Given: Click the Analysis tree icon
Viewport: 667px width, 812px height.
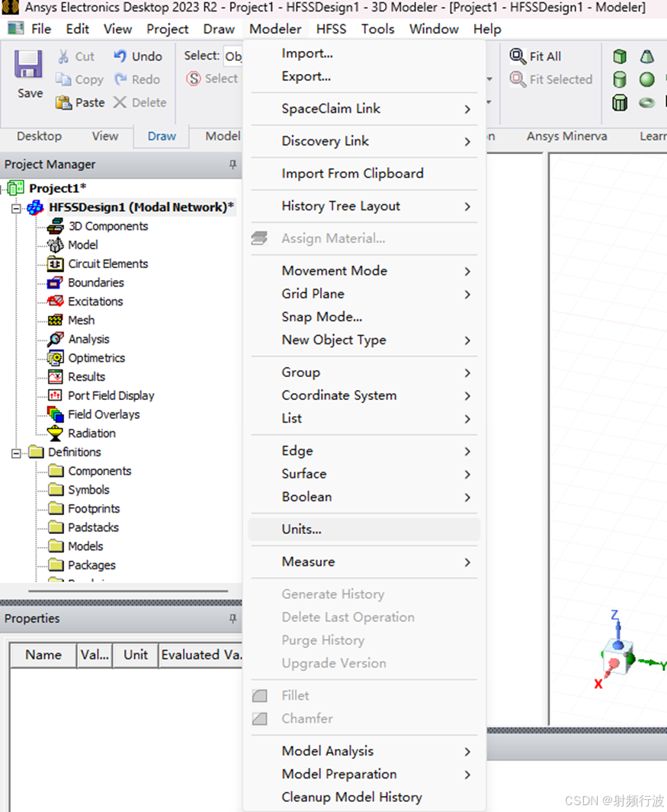Looking at the screenshot, I should pos(55,339).
